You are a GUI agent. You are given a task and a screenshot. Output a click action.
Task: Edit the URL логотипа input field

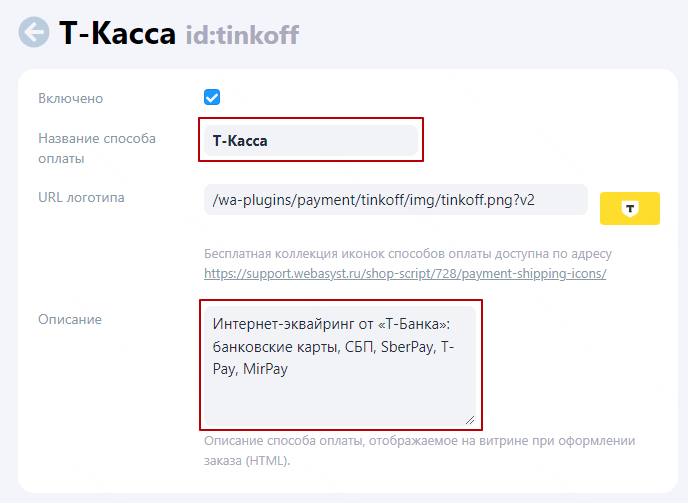[x=396, y=200]
